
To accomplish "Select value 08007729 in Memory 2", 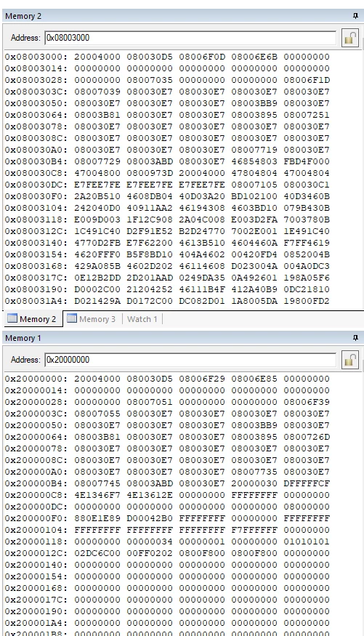I will pos(97,161).
